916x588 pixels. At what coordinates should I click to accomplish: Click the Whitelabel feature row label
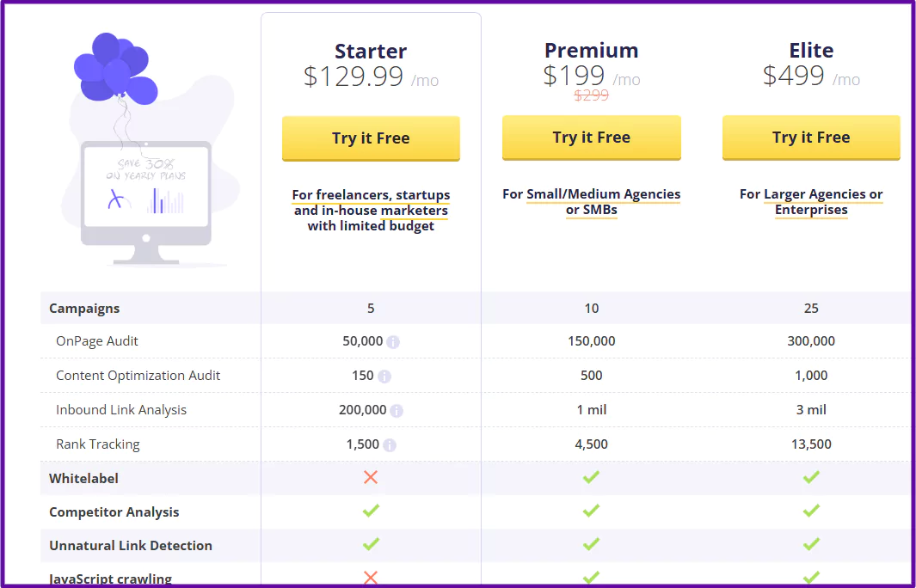(83, 478)
